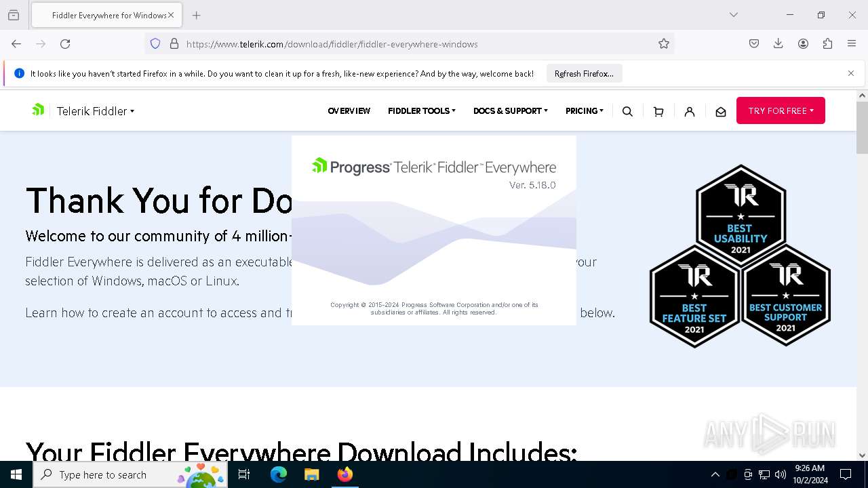Click the Firefox back arrow
Viewport: 868px width, 488px height.
coord(16,43)
